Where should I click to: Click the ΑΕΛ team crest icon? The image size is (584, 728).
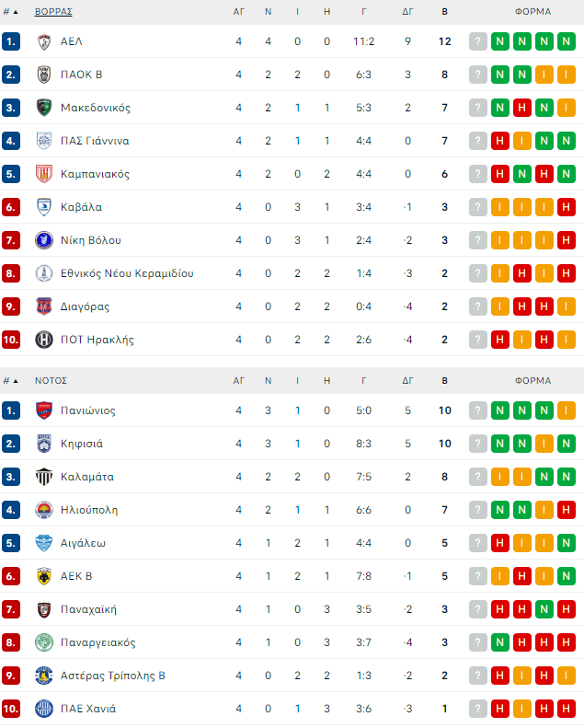[43, 41]
